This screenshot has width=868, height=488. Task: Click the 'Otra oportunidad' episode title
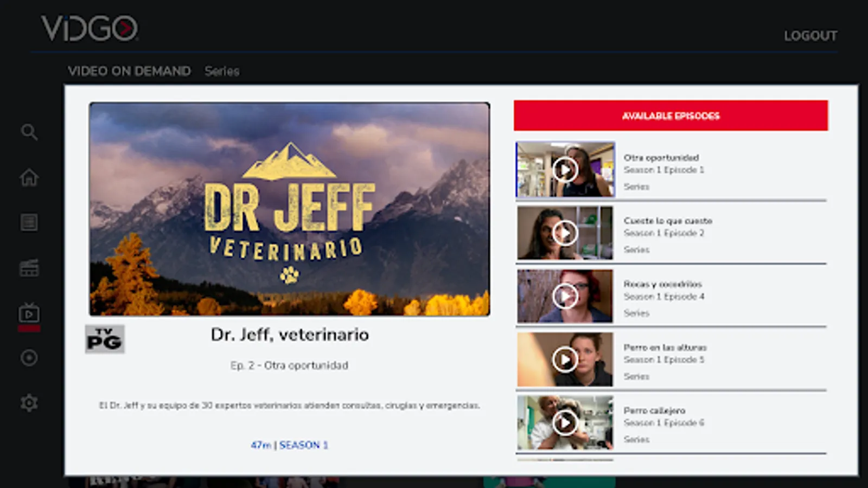point(661,158)
